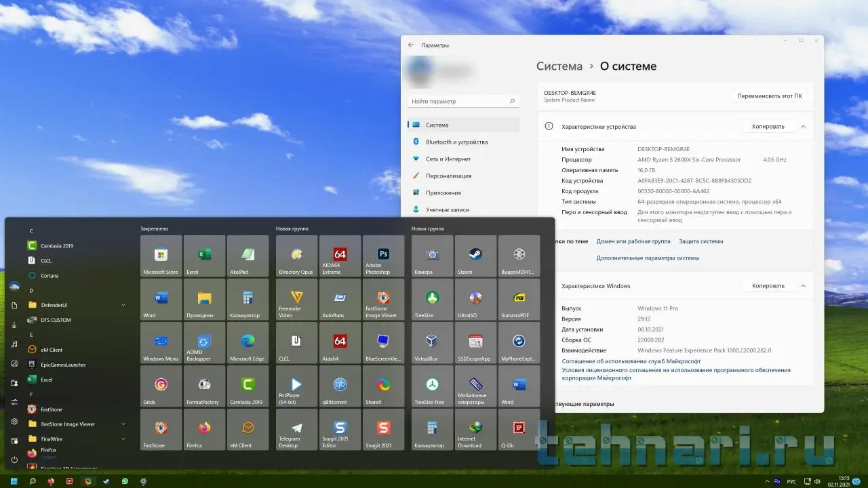Open the Directory Opus tile
868x488 pixels.
pos(296,256)
